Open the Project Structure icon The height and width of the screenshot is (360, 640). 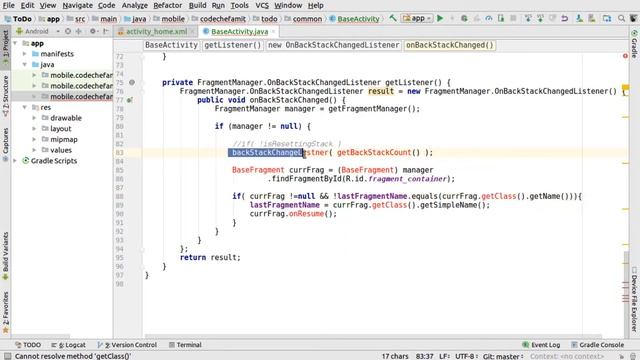607,18
